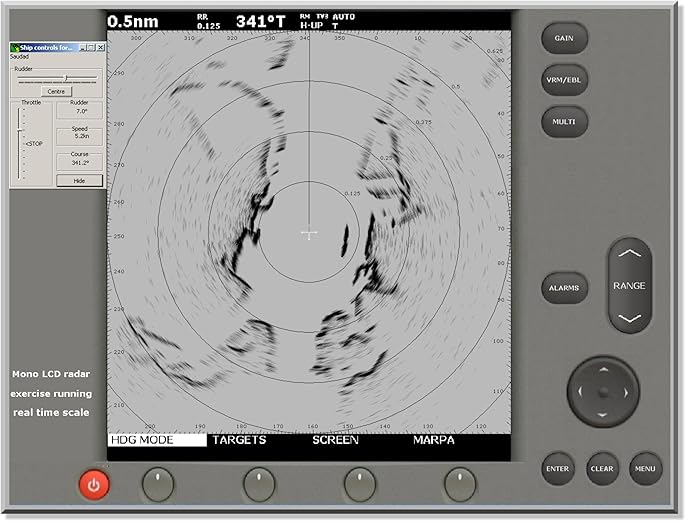Move cursor up on the trackpad
Screen dimensions: 688x524
[x=603, y=370]
